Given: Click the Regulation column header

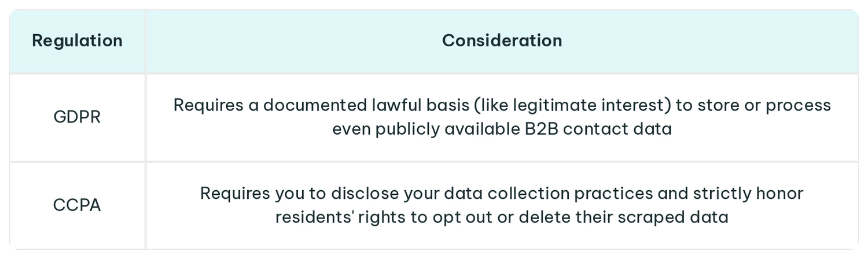Looking at the screenshot, I should pos(77,40).
